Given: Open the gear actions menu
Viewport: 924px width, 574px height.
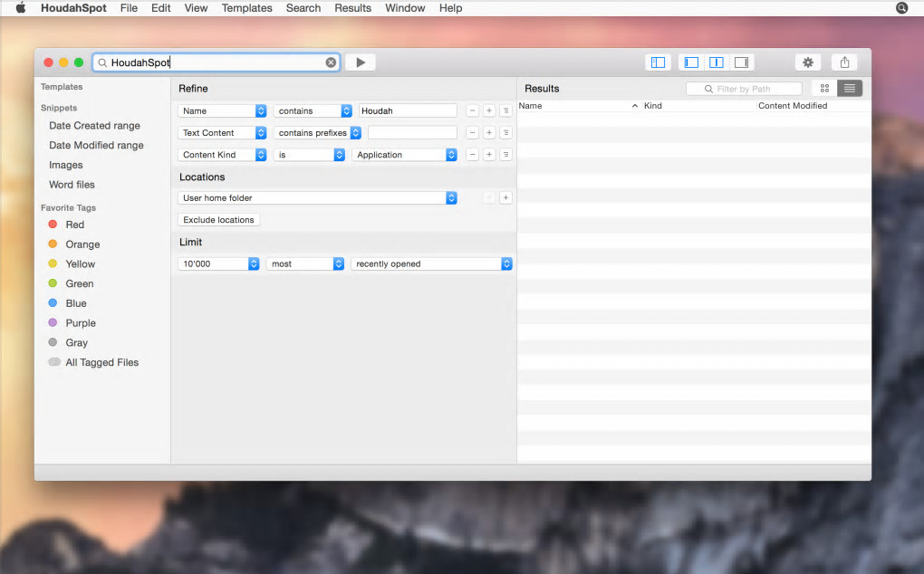Looking at the screenshot, I should (808, 62).
